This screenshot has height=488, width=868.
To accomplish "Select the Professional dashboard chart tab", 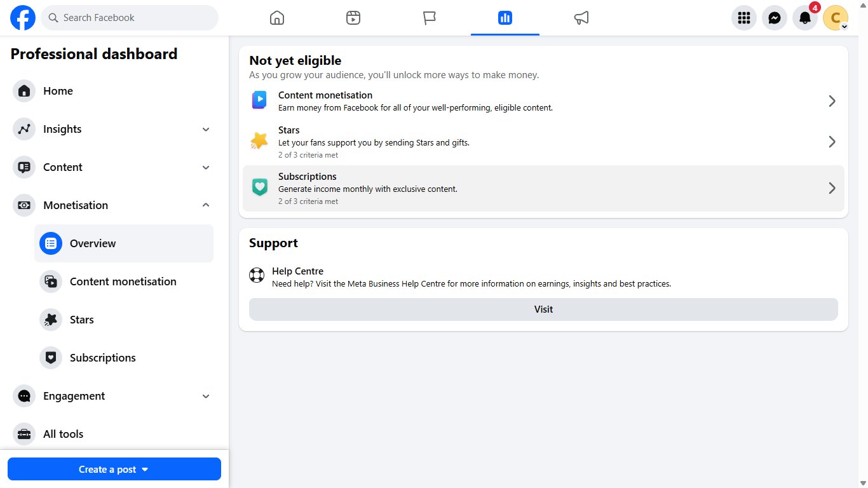I will click(505, 18).
